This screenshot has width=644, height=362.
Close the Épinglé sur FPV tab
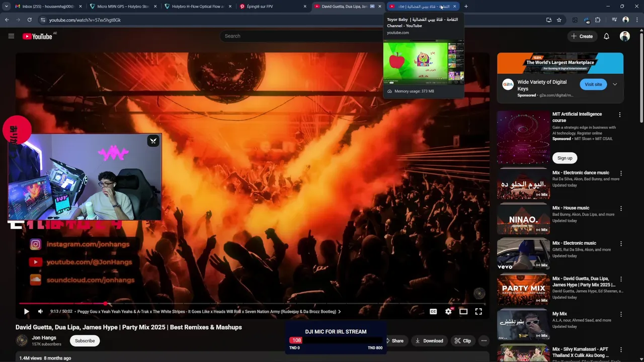point(305,7)
